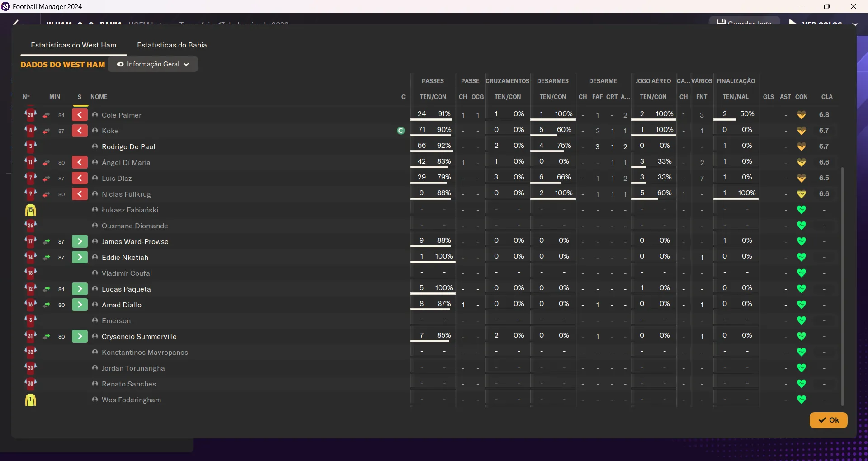868x461 pixels.
Task: Click Crysencio Summerville's green substituted-on arrow
Action: tap(80, 337)
